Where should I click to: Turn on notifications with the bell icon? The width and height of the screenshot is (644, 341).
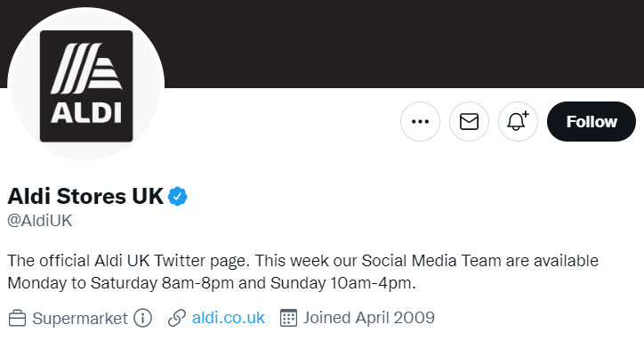tap(518, 122)
